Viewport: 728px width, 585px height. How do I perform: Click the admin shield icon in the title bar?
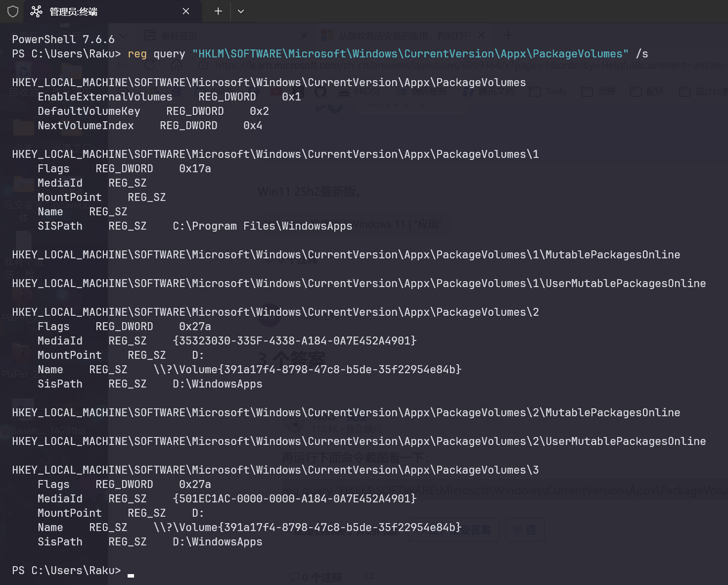[x=13, y=11]
